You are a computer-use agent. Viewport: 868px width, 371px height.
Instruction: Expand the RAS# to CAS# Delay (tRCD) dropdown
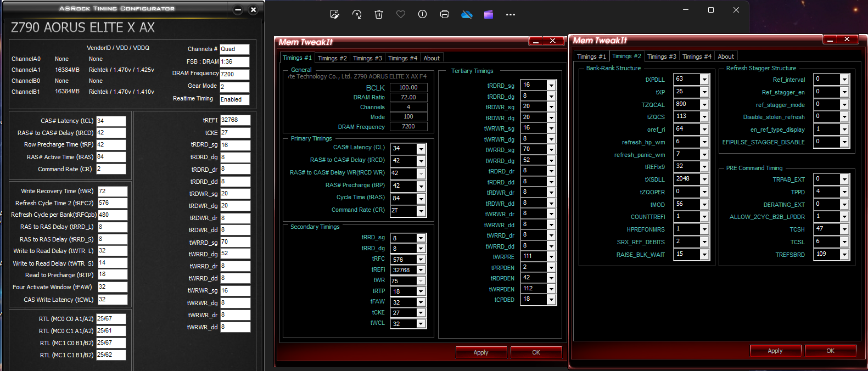point(421,161)
